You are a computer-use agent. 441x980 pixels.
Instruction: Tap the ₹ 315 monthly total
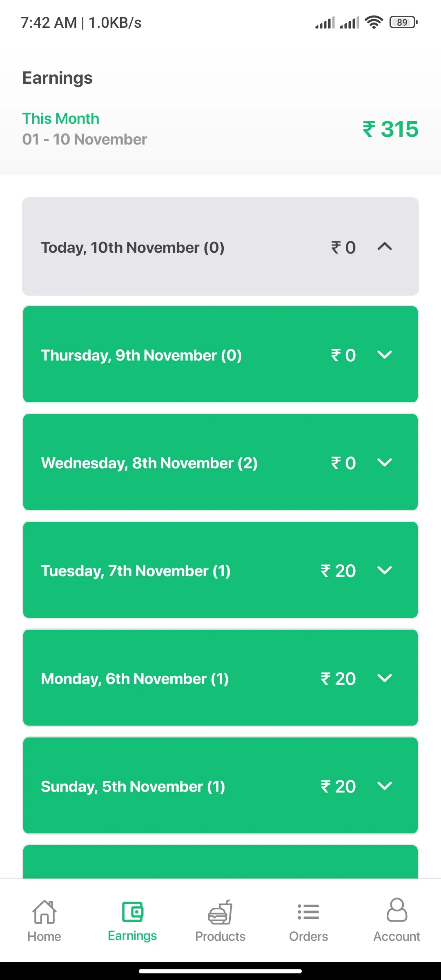pos(391,129)
